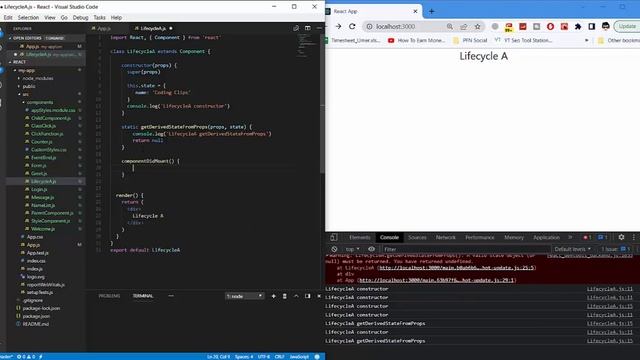Open the Debug menu in VS Code
Viewport: 640px width, 360px height.
(80, 18)
